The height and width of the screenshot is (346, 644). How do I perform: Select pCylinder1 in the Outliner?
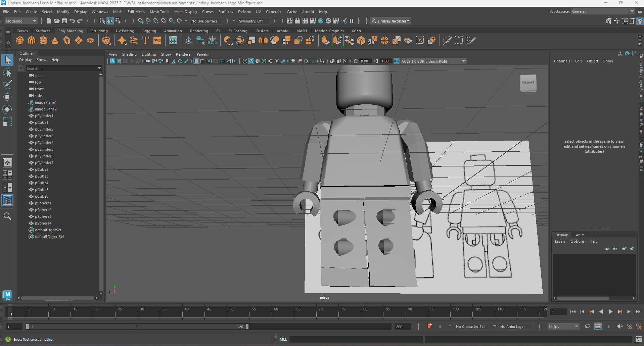[x=44, y=116]
